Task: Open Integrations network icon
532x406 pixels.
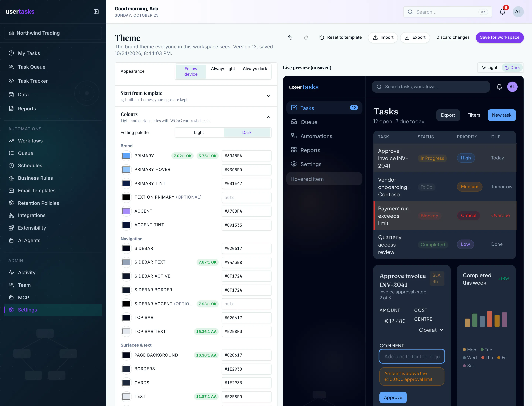Action: [11, 215]
